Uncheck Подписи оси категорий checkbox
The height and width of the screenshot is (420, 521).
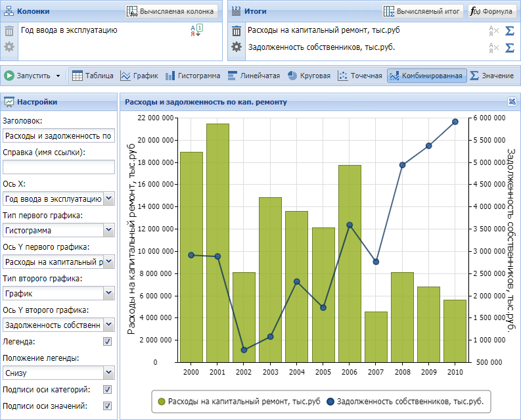click(x=108, y=389)
